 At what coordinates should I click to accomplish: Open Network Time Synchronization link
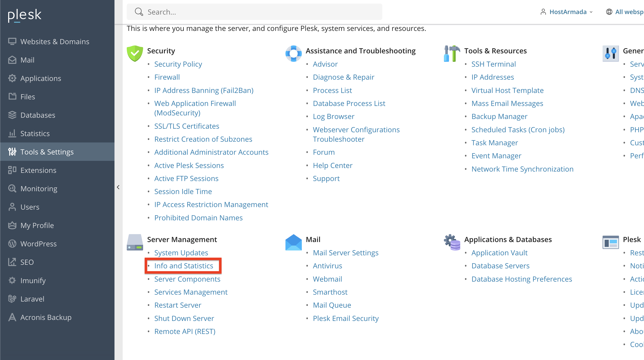[x=522, y=169]
